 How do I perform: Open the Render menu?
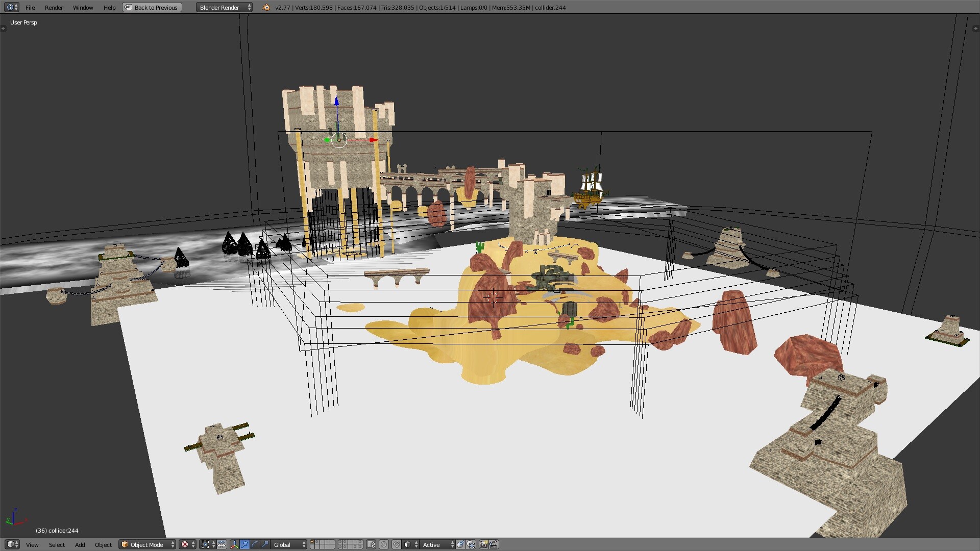coord(54,8)
